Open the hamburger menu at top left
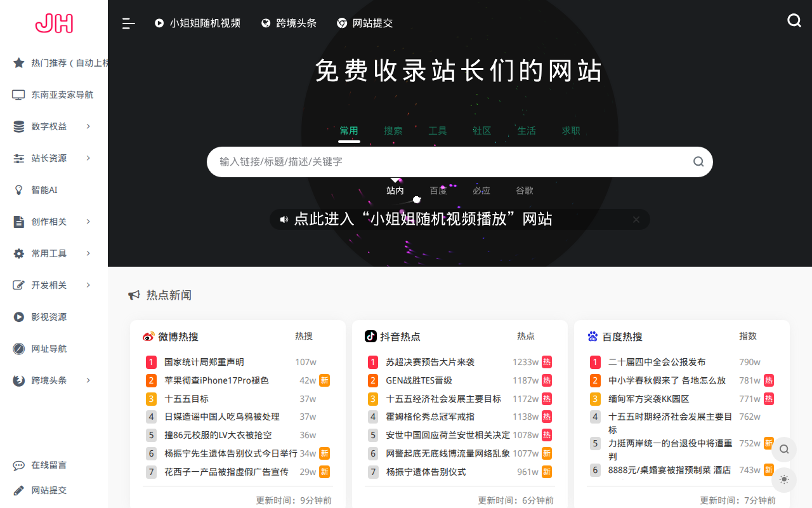Viewport: 812px width, 508px height. tap(128, 23)
